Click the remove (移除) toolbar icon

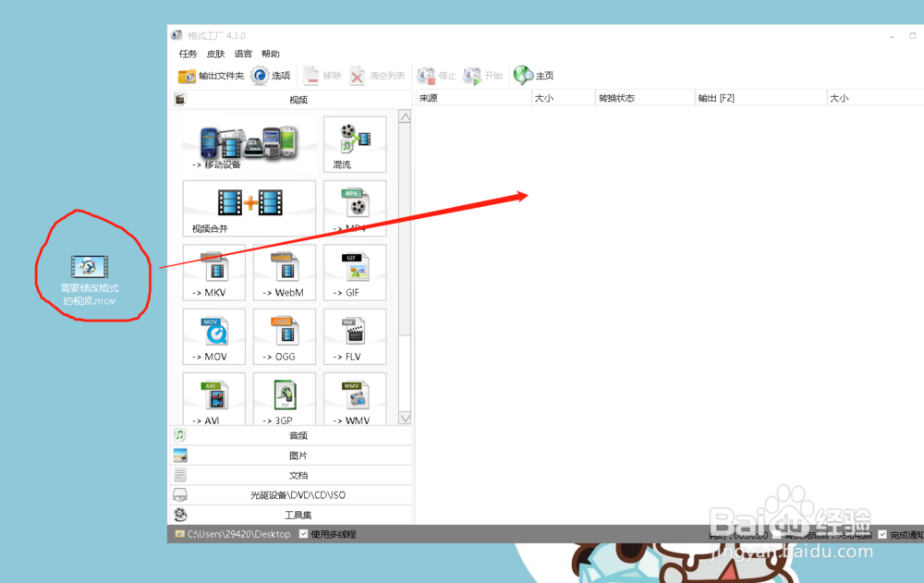311,76
